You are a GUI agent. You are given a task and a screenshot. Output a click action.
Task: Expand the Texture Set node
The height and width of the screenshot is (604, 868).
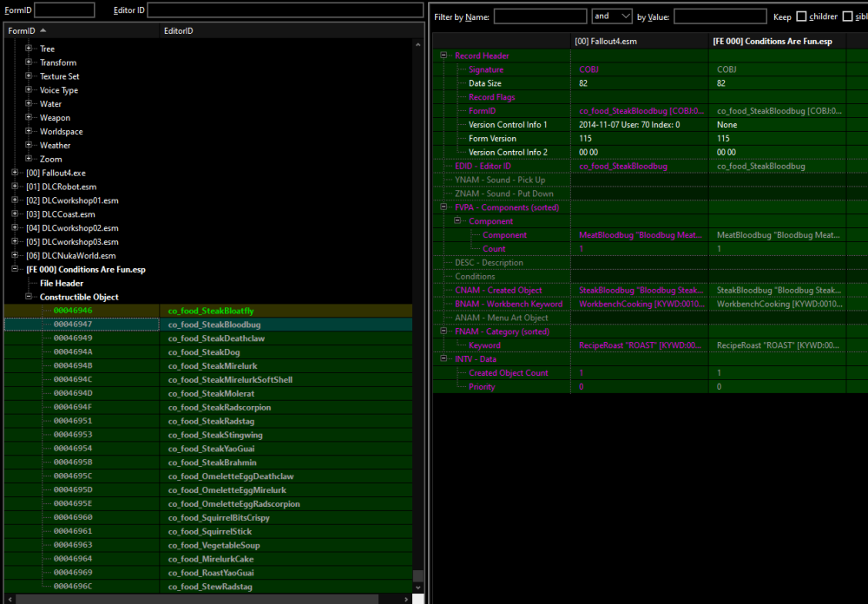[29, 75]
